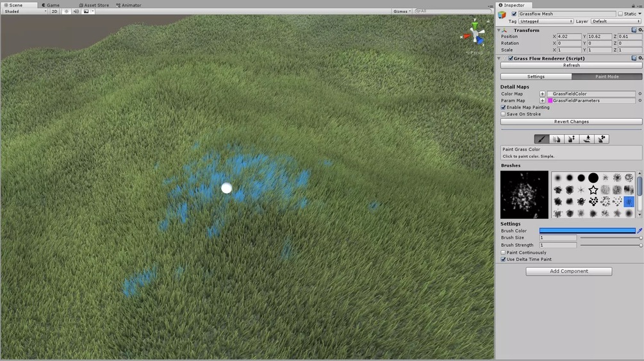Collapse the Grass Flow Renderer component
Screen dimensions: 644x361
pos(499,58)
